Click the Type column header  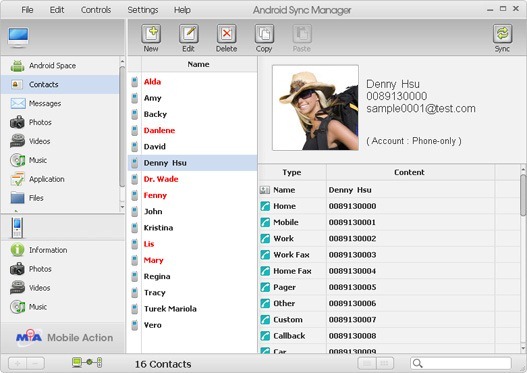click(x=292, y=172)
